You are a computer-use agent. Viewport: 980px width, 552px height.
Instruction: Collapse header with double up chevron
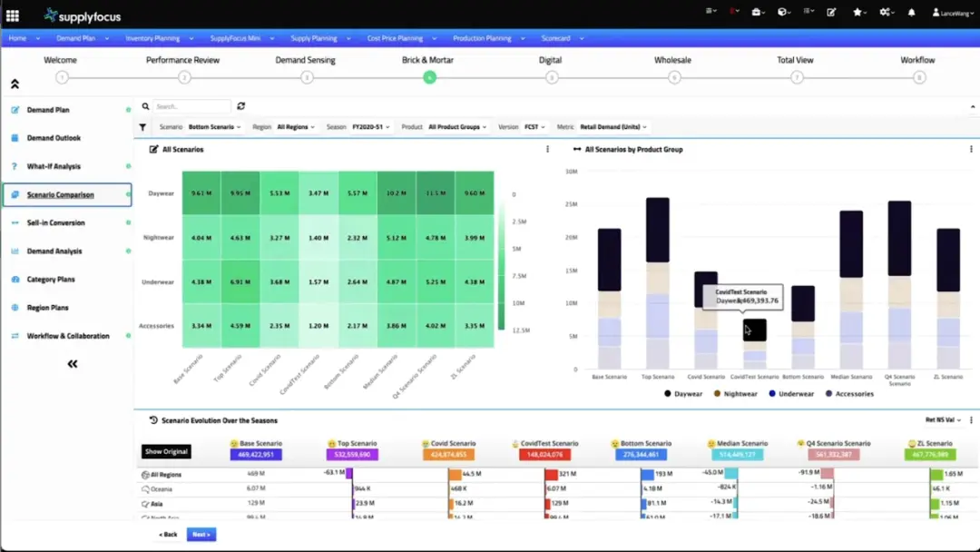15,84
